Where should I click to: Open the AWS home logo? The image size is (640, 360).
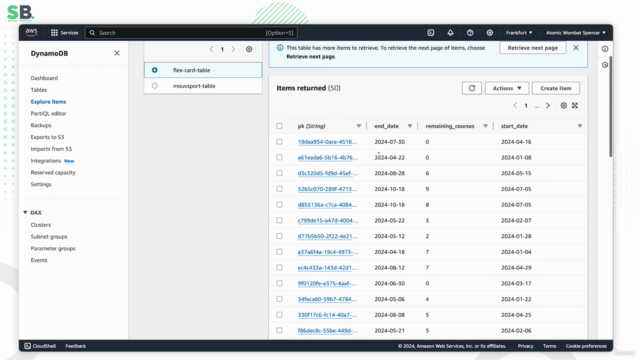coord(31,32)
